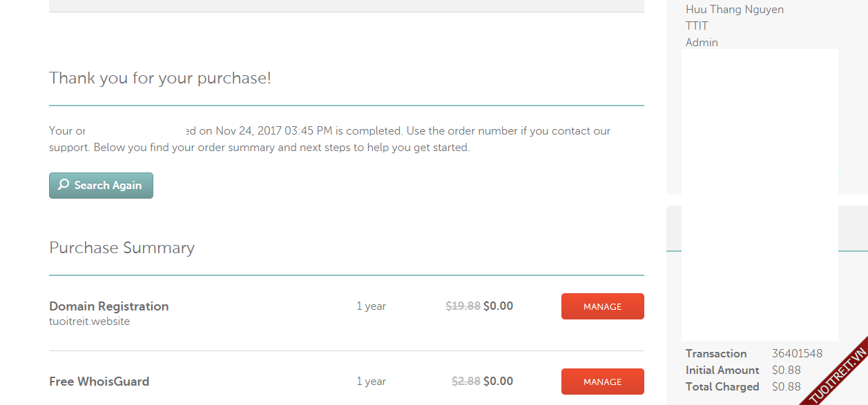Click the Initial Amount $0.88 value

(787, 370)
